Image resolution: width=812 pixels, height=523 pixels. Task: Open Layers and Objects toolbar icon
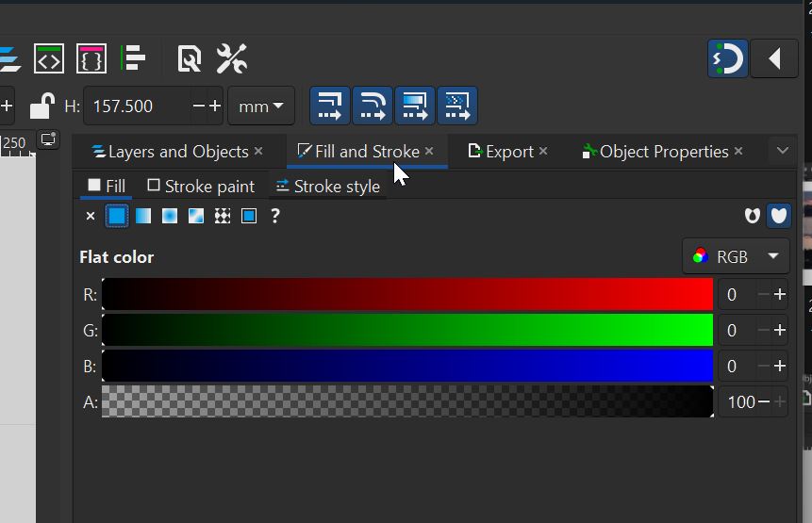point(9,59)
